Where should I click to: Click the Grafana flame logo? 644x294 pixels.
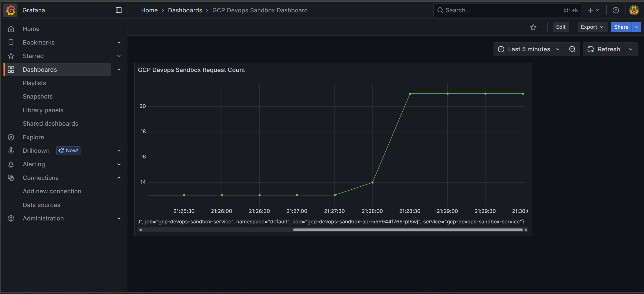click(10, 10)
